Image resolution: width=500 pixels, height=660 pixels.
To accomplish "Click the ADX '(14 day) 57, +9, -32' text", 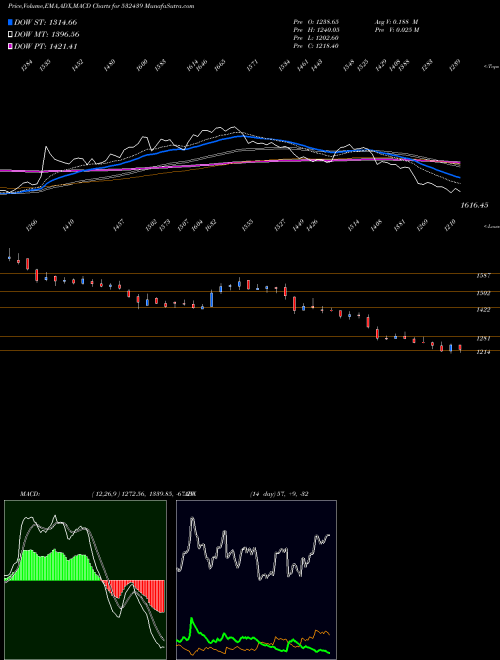I will point(279,494).
